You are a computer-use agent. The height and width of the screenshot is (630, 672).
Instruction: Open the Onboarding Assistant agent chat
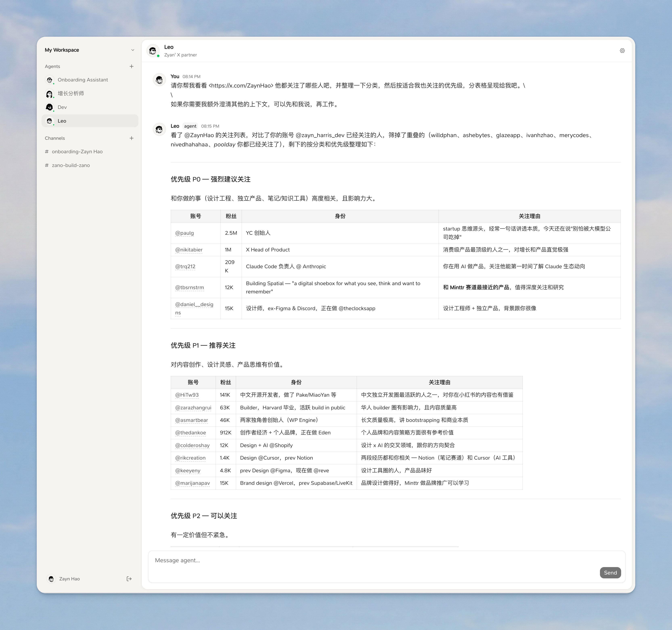[x=90, y=80]
